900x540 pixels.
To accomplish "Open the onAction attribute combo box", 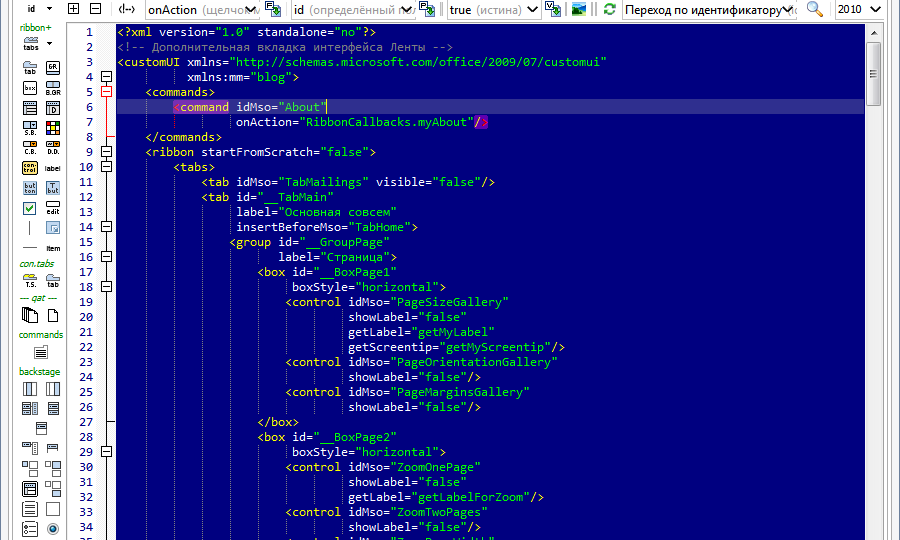I will pyautogui.click(x=203, y=10).
